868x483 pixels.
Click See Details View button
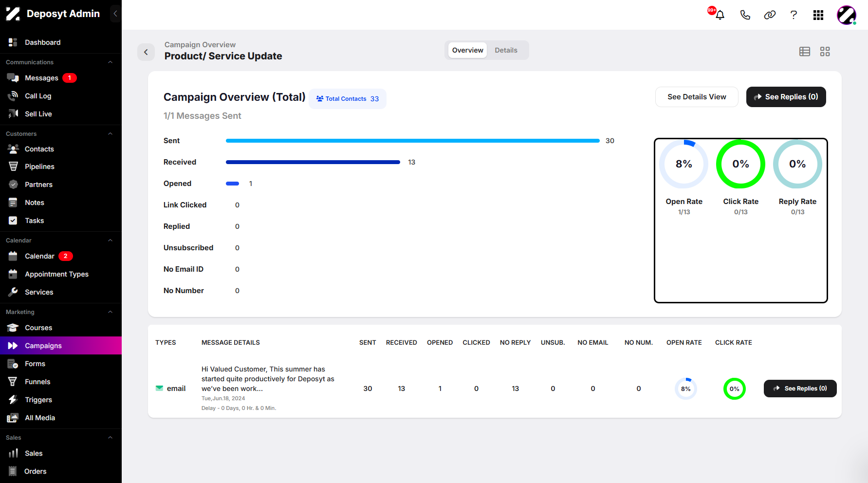(x=697, y=97)
